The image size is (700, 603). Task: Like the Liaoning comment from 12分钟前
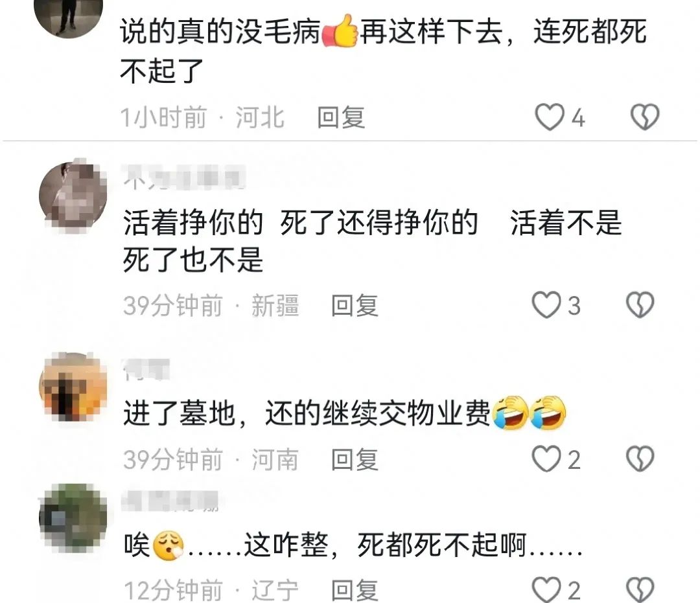pyautogui.click(x=547, y=589)
